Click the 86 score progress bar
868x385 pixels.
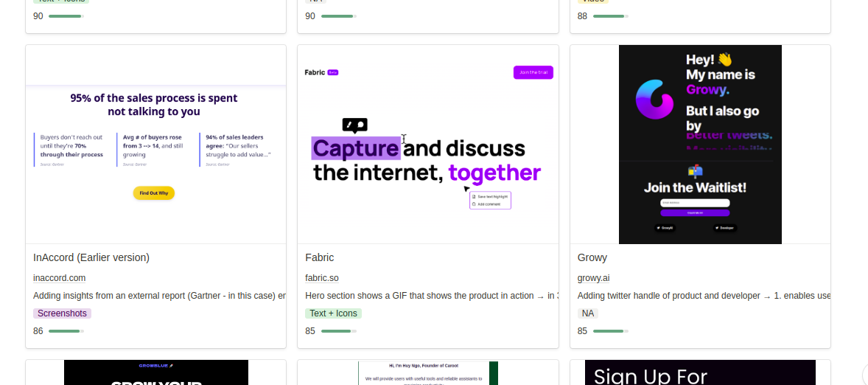pyautogui.click(x=66, y=331)
